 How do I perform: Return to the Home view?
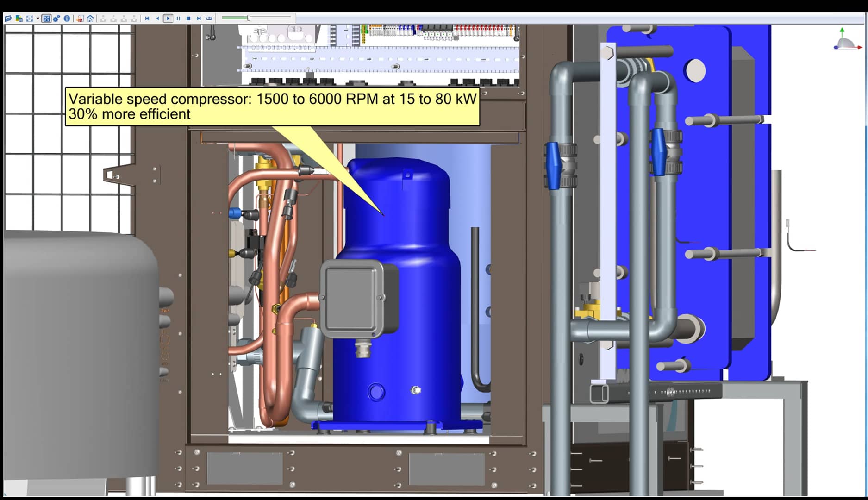click(90, 19)
